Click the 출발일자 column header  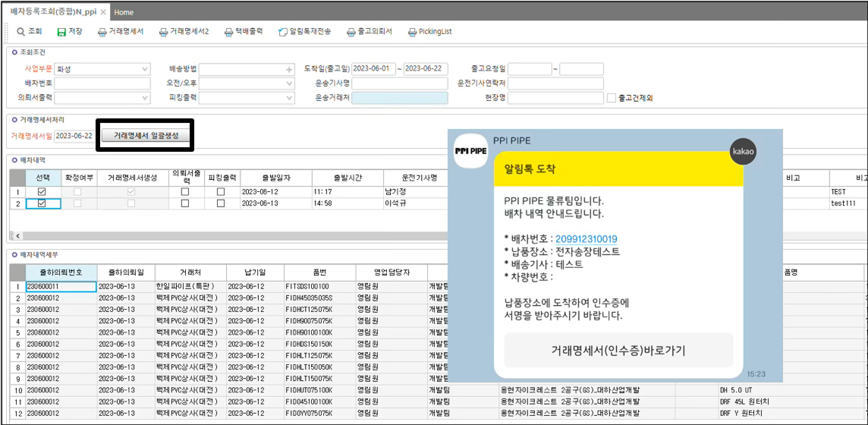[275, 178]
